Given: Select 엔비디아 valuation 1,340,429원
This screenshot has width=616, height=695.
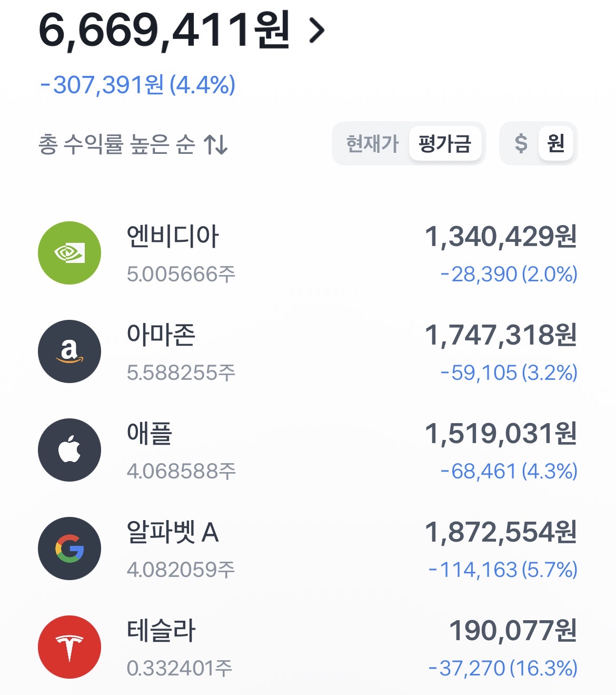Looking at the screenshot, I should 501,237.
